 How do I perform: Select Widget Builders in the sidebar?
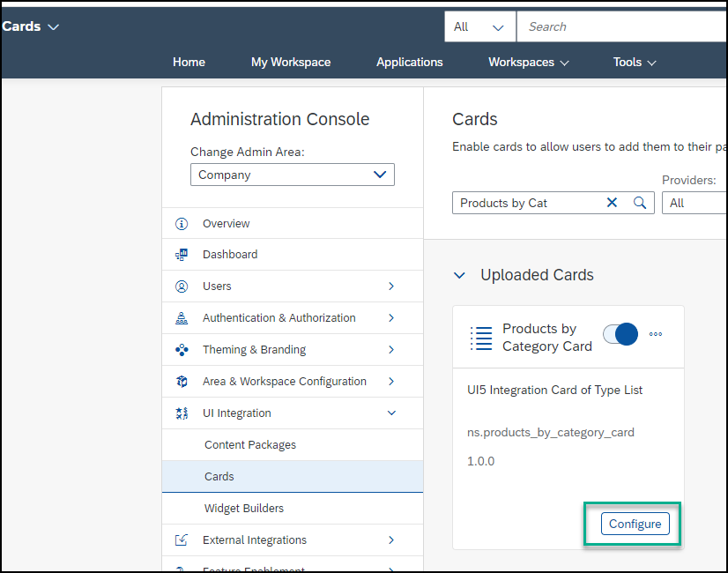(x=293, y=509)
